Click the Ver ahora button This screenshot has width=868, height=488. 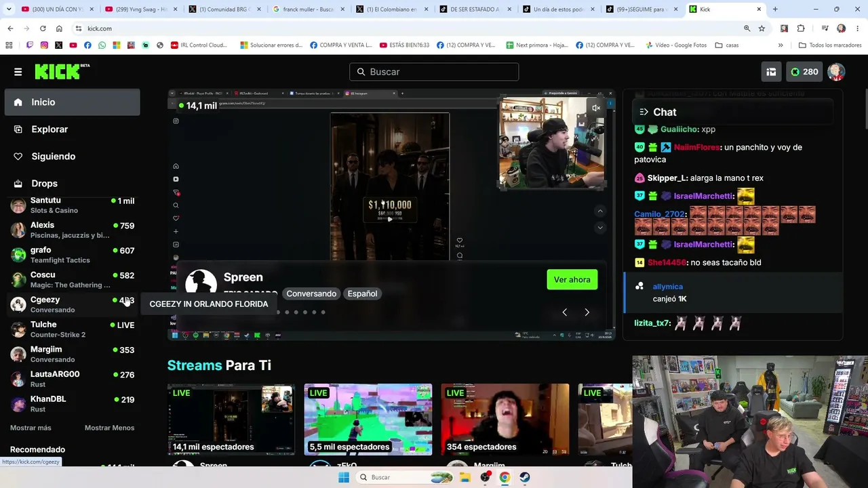(x=572, y=279)
